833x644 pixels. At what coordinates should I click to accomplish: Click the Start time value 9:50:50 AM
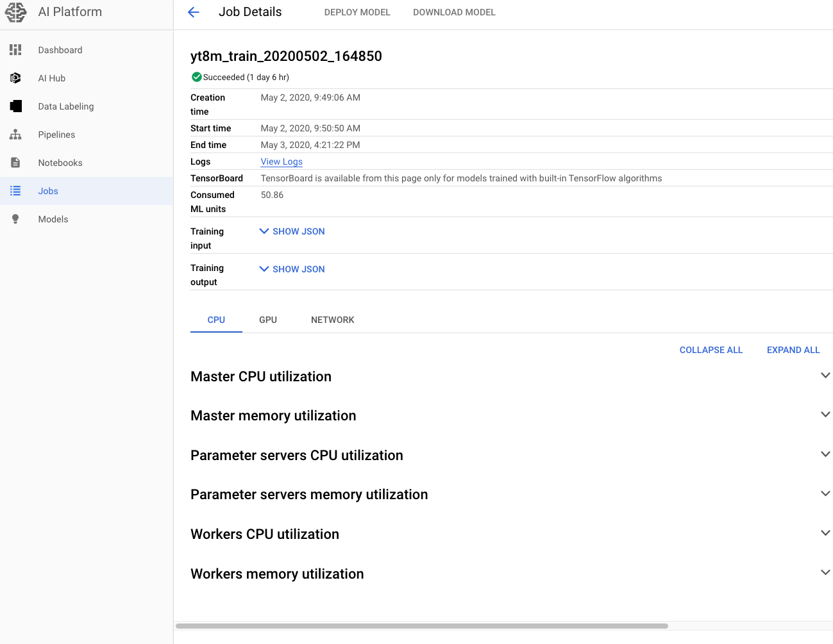click(310, 128)
